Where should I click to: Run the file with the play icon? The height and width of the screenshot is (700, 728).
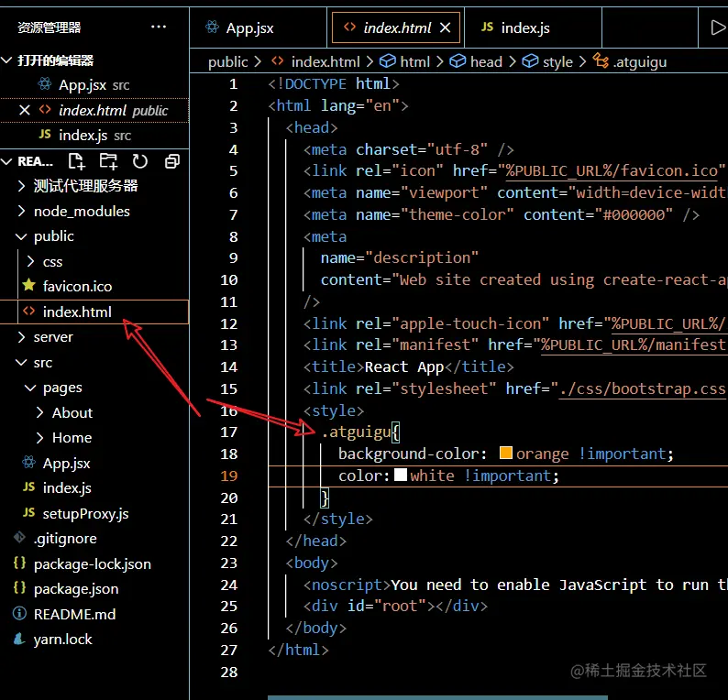pos(718,27)
